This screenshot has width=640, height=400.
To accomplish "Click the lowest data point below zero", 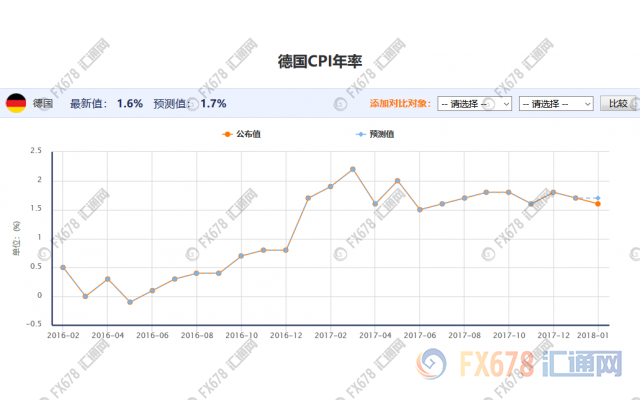I will (130, 302).
